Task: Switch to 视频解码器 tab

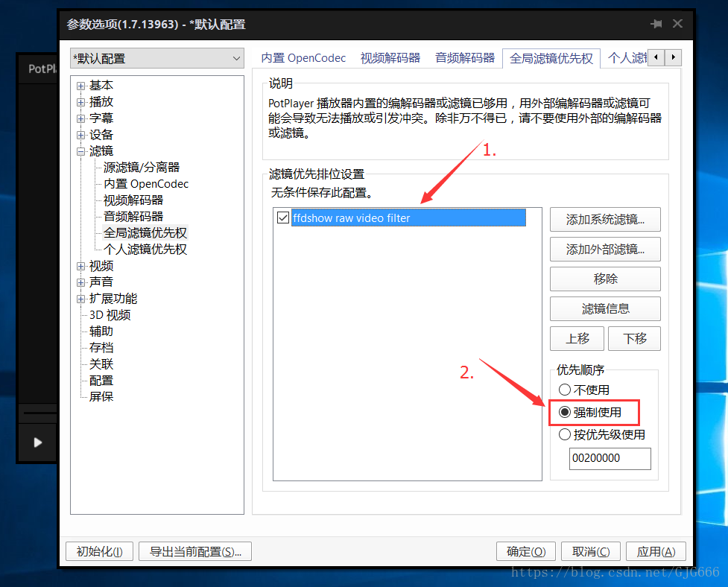Action: point(390,58)
